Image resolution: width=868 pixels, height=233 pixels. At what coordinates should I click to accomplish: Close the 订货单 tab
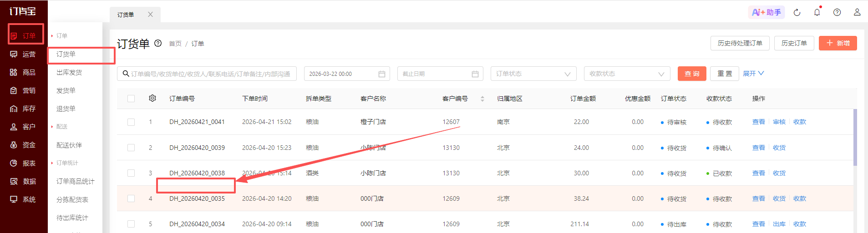150,15
